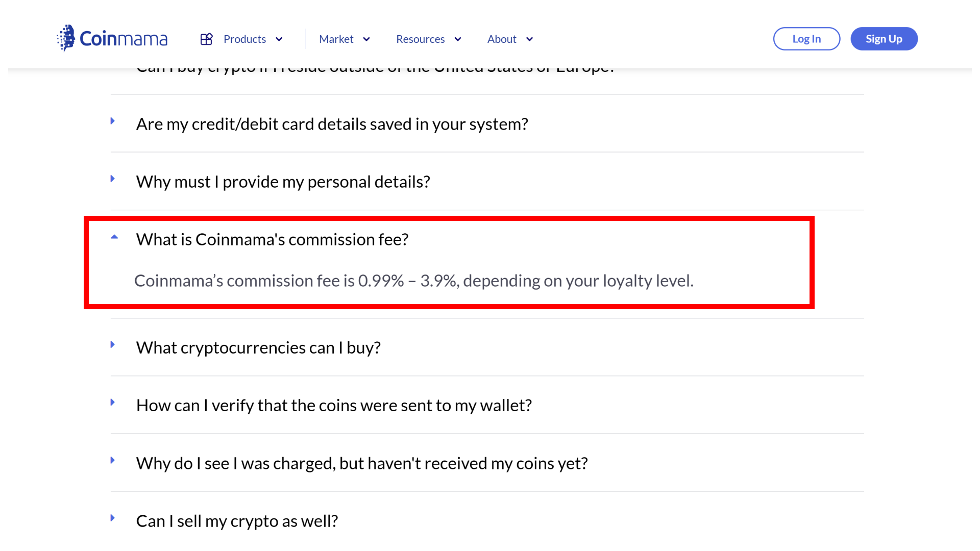980x551 pixels.
Task: Click the Log In button
Action: (x=806, y=38)
